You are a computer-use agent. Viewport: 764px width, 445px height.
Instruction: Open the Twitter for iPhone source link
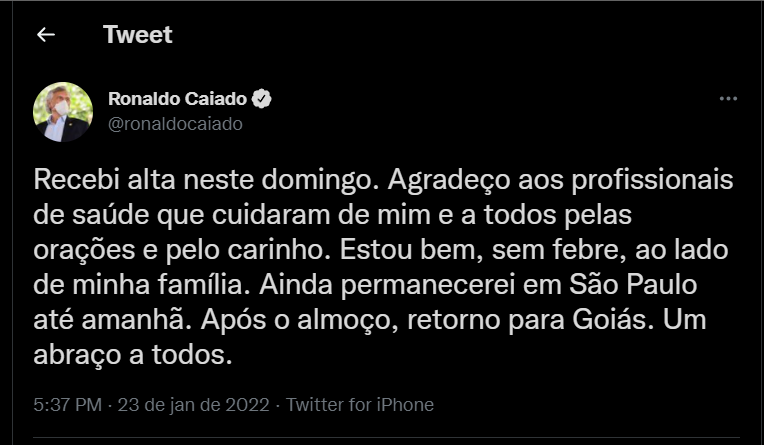pyautogui.click(x=360, y=405)
